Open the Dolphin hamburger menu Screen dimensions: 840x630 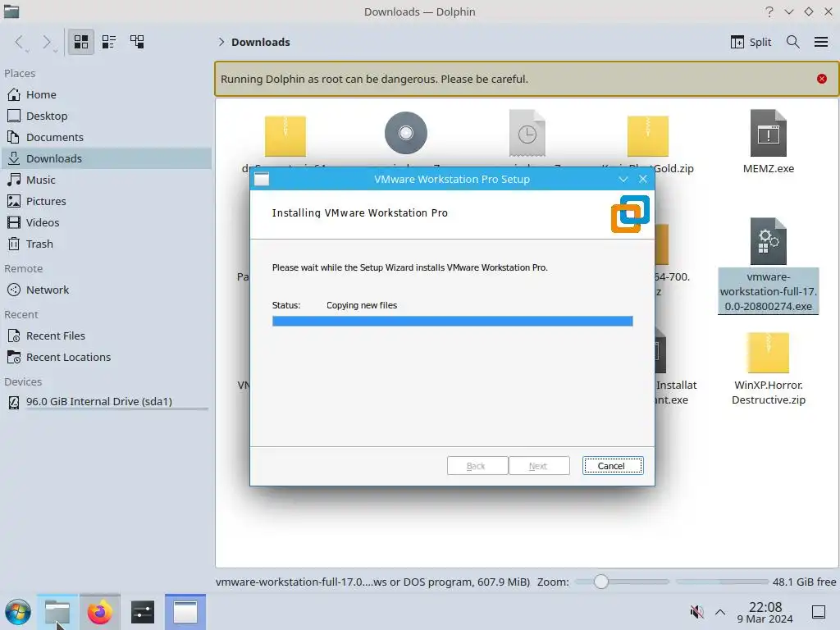click(x=820, y=42)
